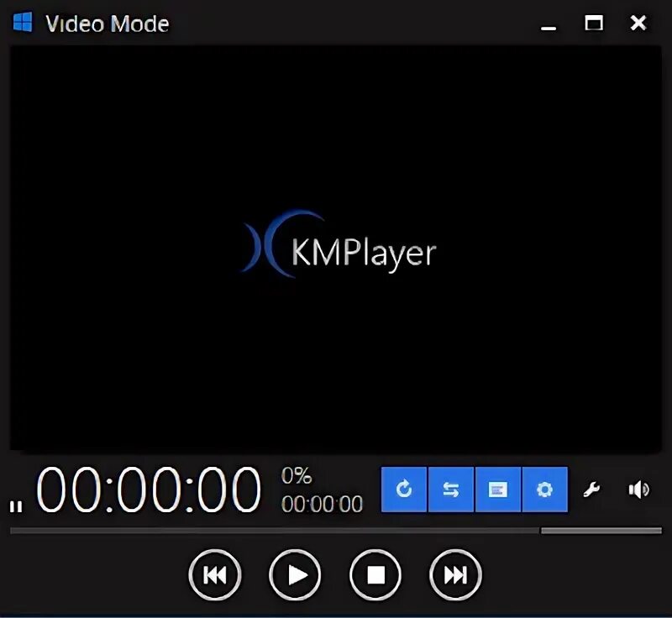Open the blue playlist/subtitle panel button
Screen dimensions: 672x618
[x=498, y=489]
